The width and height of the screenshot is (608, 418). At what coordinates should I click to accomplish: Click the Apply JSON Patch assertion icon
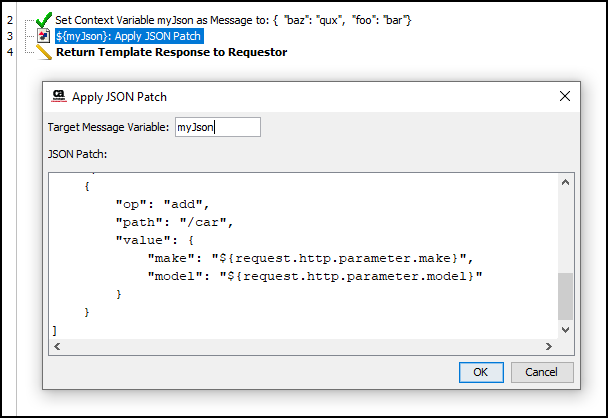pyautogui.click(x=43, y=36)
